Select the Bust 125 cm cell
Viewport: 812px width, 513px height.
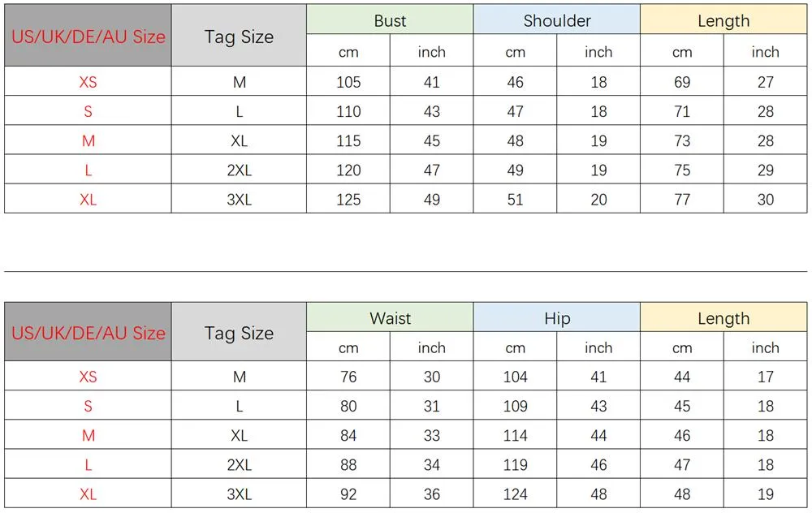click(x=348, y=199)
